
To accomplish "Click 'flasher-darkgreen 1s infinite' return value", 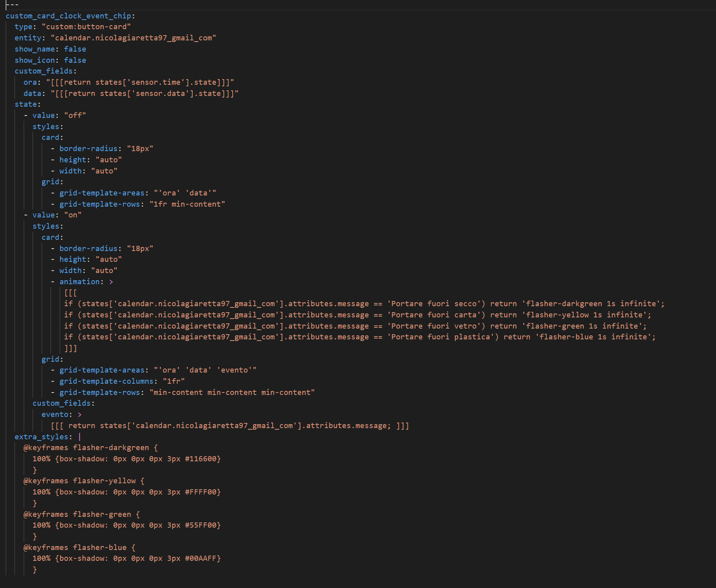I will click(x=591, y=304).
